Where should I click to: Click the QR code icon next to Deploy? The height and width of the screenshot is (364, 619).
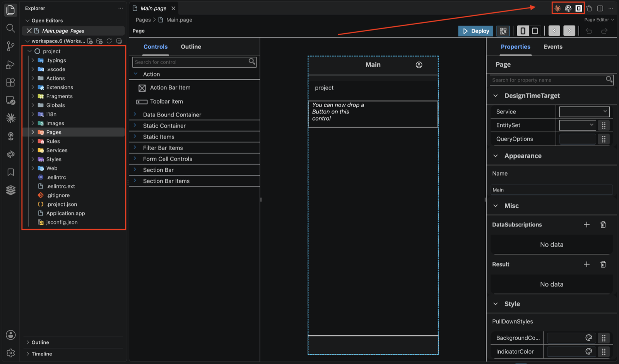coord(503,31)
